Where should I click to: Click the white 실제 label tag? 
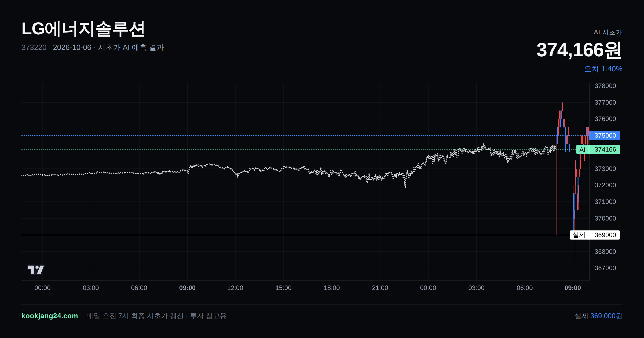pos(579,235)
